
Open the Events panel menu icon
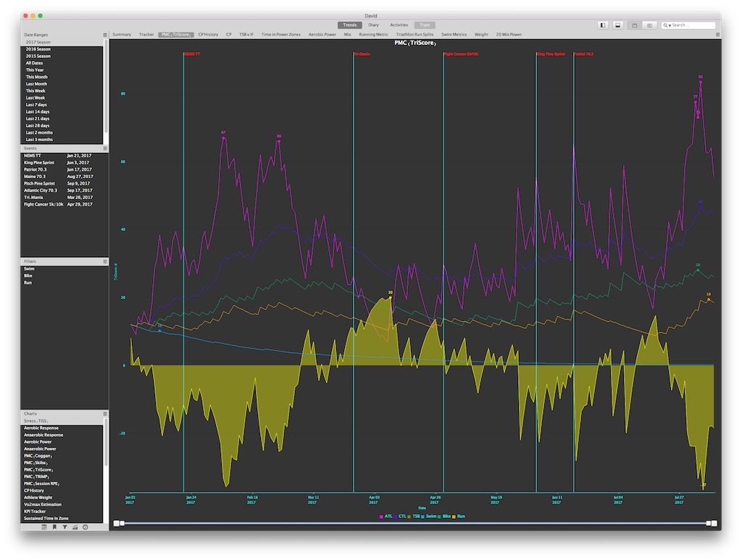(x=105, y=149)
